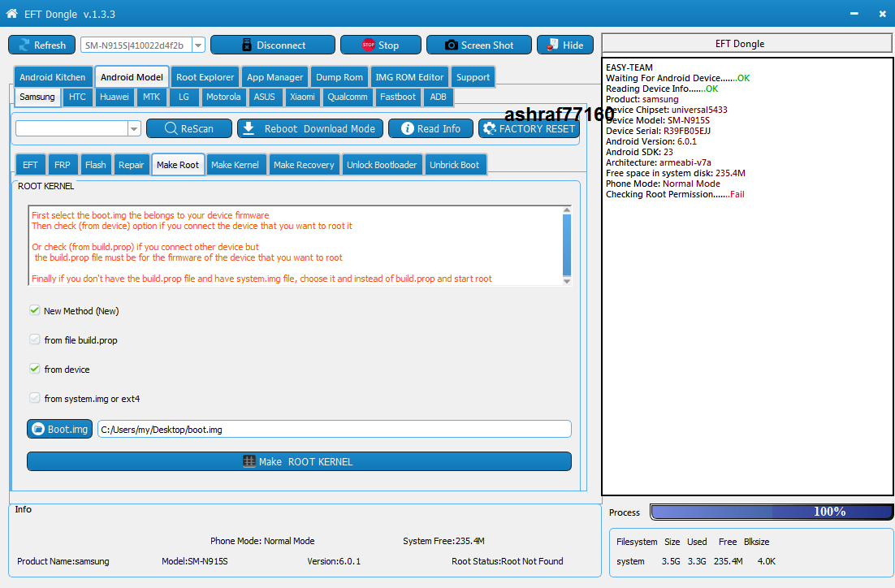The width and height of the screenshot is (895, 588).
Task: Open the Fastboot tab
Action: [398, 97]
